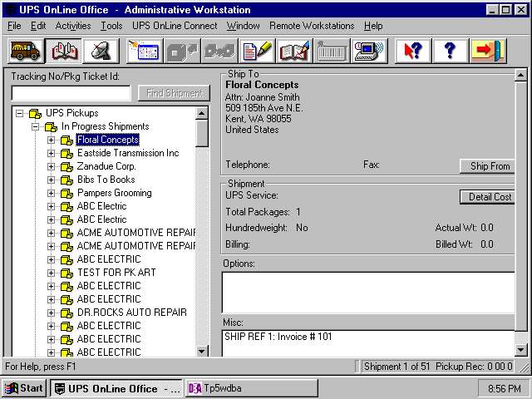Click the Pampers Grooming folder icon

point(66,193)
